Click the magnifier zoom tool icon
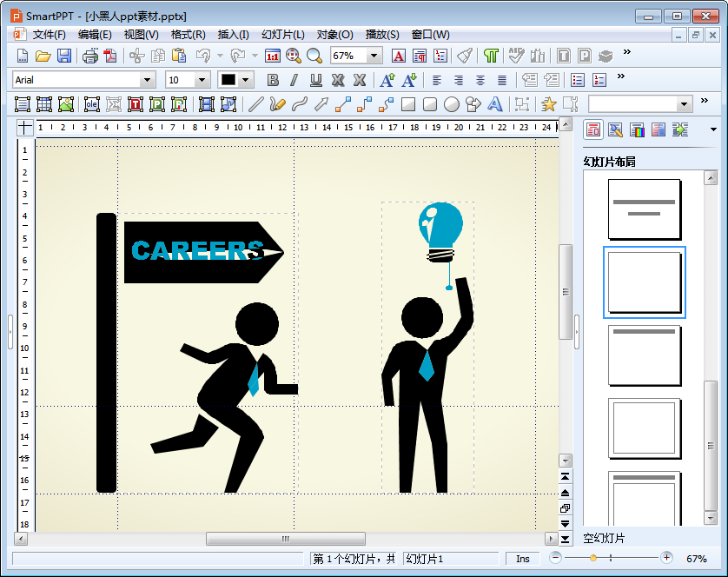 coord(314,56)
